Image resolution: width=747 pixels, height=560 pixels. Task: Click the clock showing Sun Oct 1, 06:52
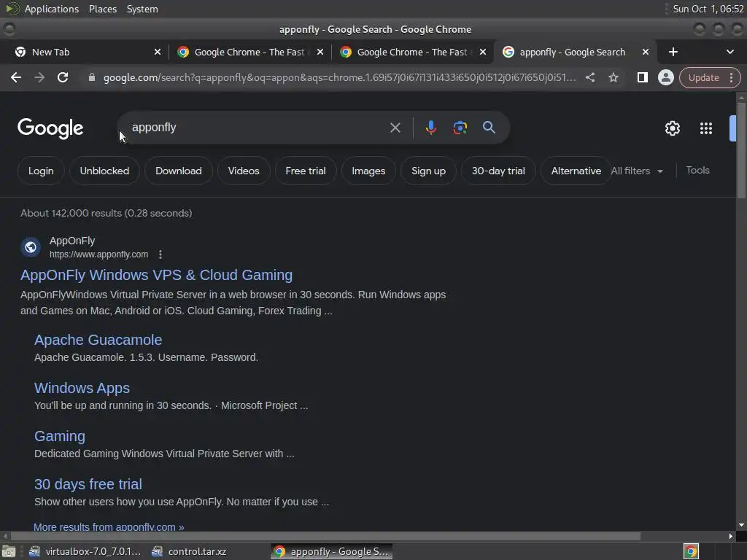[x=708, y=9]
